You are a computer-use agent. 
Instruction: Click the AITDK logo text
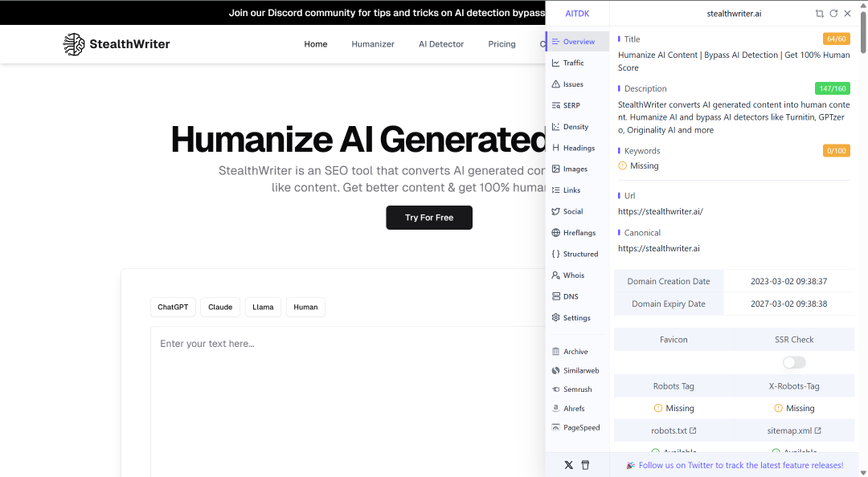577,14
